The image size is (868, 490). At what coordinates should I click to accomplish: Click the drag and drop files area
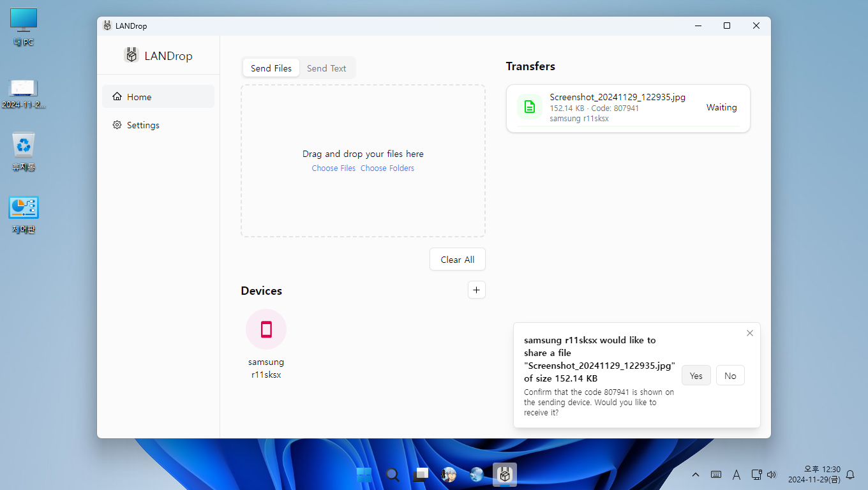[x=363, y=161]
